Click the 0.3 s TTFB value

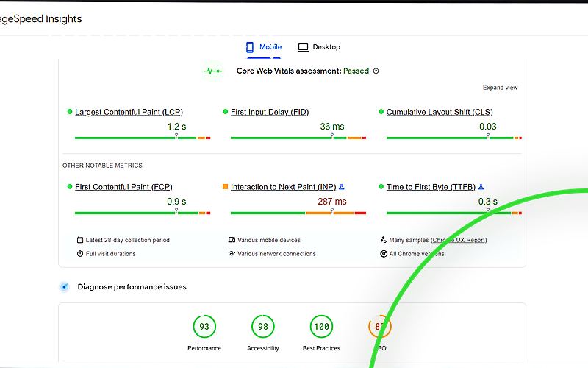point(488,202)
